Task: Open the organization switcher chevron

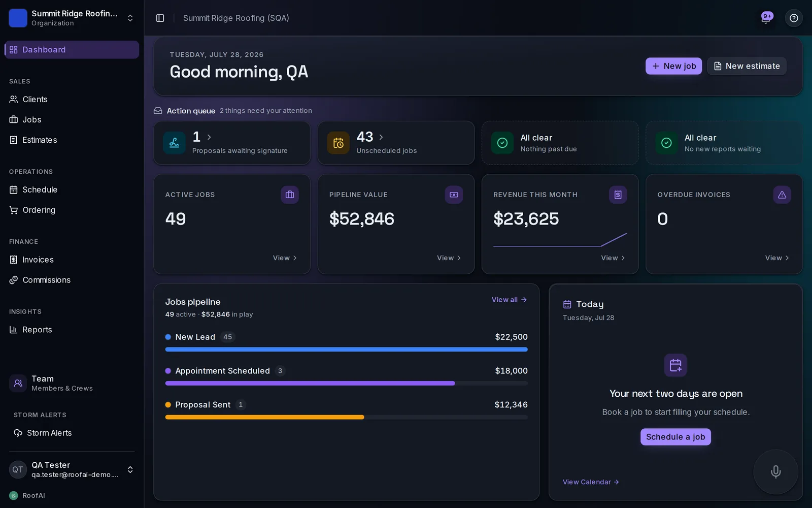Action: [x=130, y=18]
